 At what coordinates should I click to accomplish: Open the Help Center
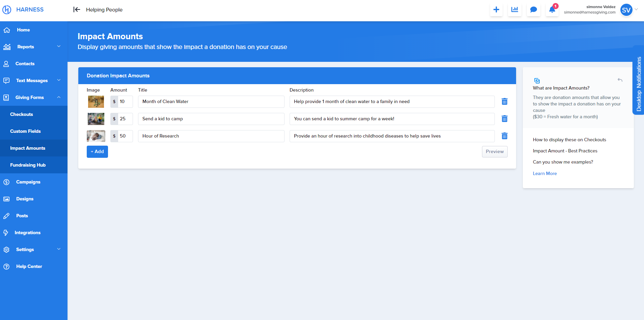(29, 266)
